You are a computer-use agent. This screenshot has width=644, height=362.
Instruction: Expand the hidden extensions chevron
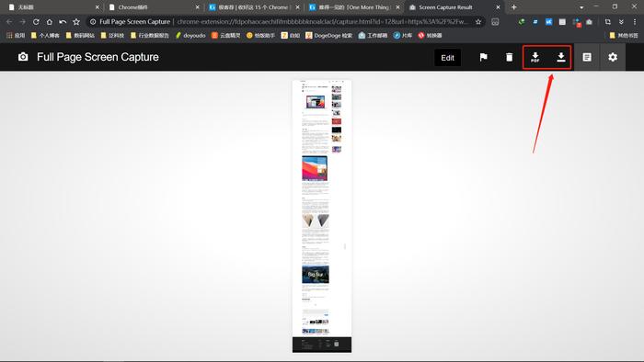[621, 22]
